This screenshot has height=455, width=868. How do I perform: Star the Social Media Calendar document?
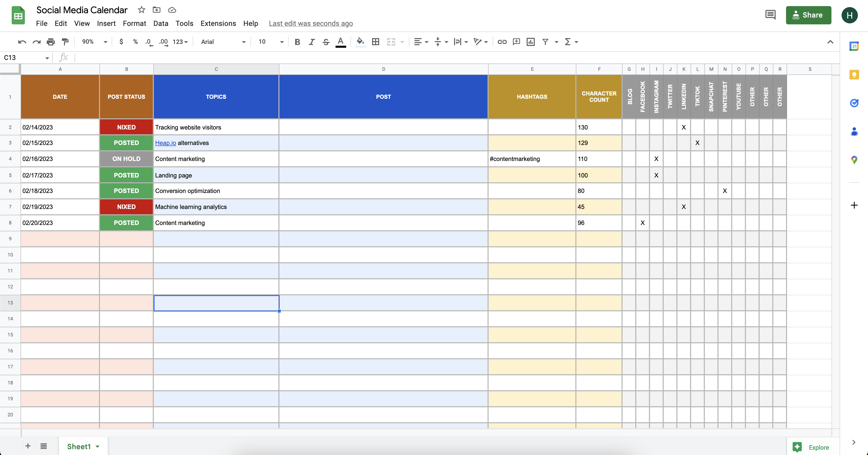pyautogui.click(x=142, y=10)
